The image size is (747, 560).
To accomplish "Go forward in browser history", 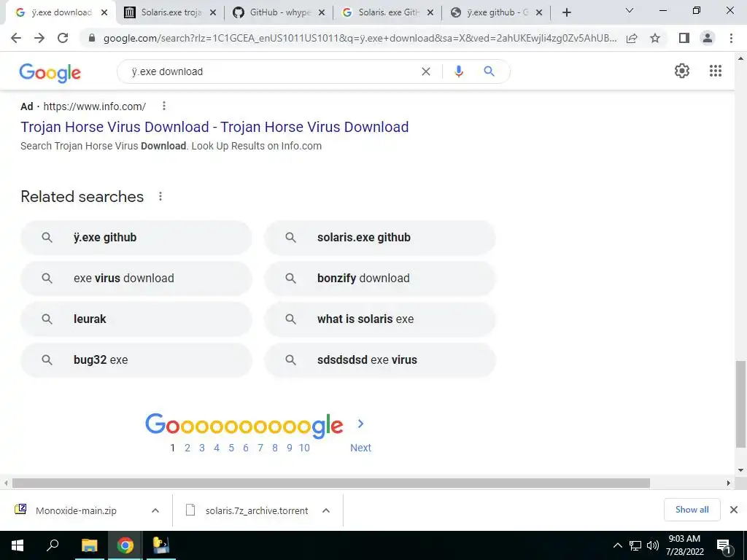I will click(39, 38).
